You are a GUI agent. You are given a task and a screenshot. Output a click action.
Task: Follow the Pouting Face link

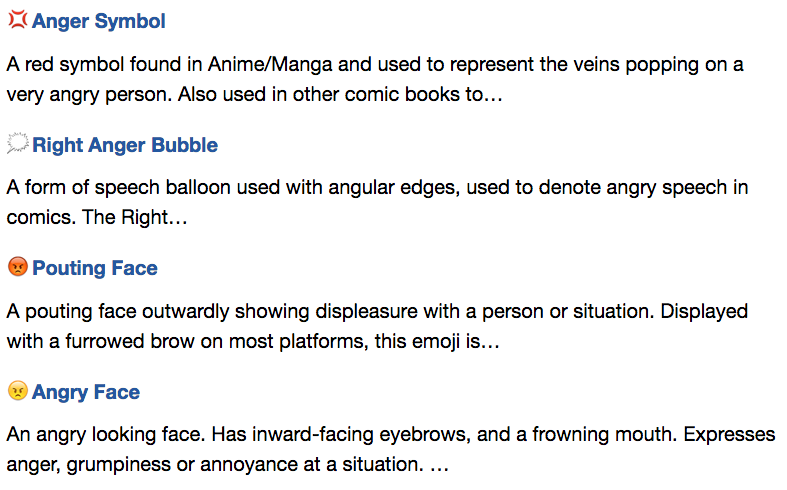coord(95,268)
